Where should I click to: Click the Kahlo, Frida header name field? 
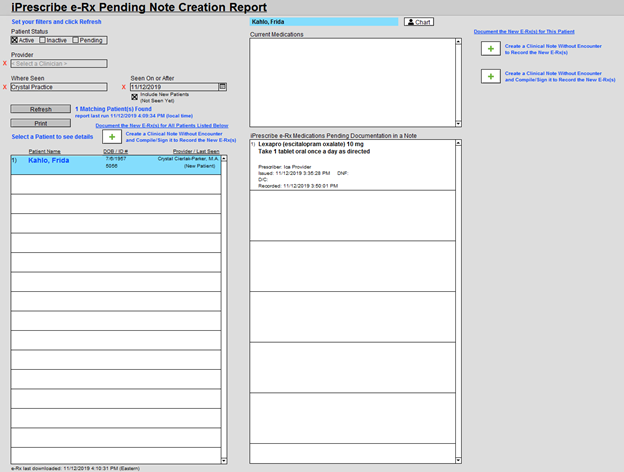(x=324, y=22)
